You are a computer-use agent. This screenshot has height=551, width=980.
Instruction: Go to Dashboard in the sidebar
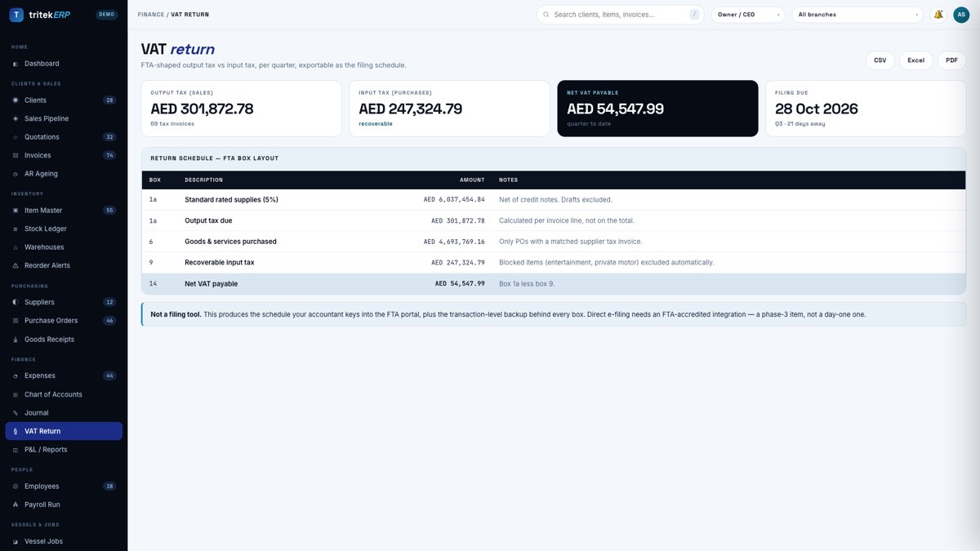click(64, 64)
